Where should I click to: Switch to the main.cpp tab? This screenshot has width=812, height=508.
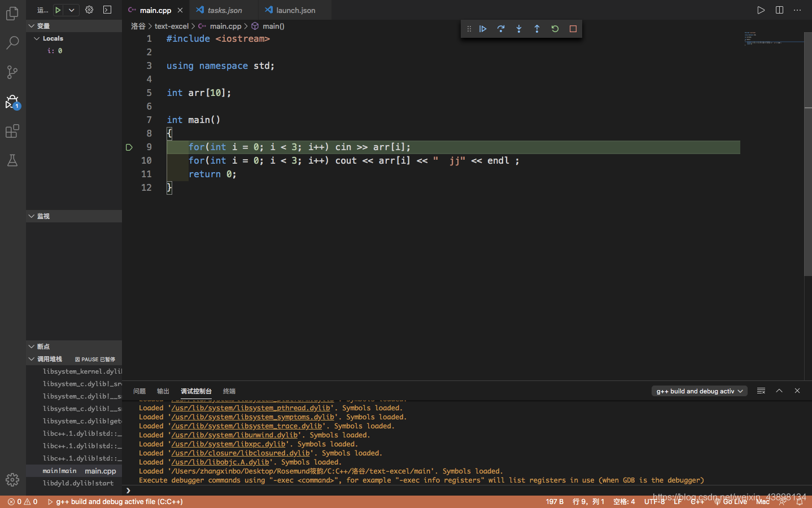pyautogui.click(x=155, y=10)
